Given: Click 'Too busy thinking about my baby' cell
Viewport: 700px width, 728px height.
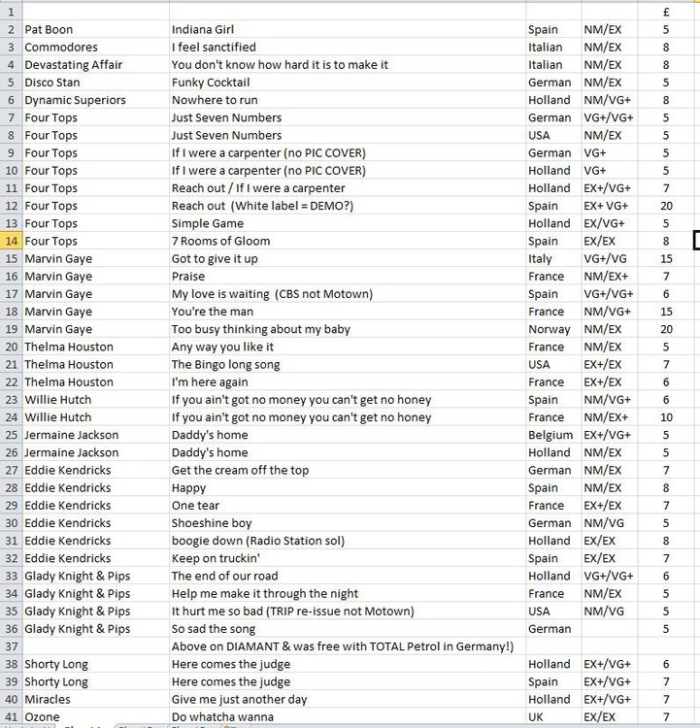Looking at the screenshot, I should point(348,329).
